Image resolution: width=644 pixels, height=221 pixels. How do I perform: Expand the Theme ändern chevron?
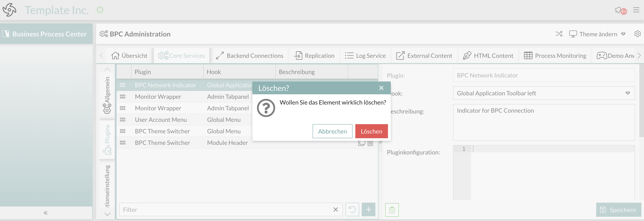pyautogui.click(x=623, y=34)
